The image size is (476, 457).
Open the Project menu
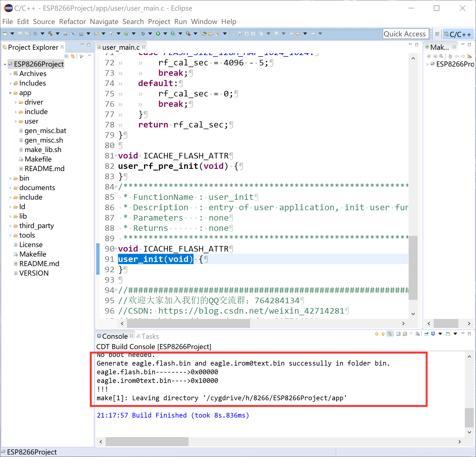(159, 22)
